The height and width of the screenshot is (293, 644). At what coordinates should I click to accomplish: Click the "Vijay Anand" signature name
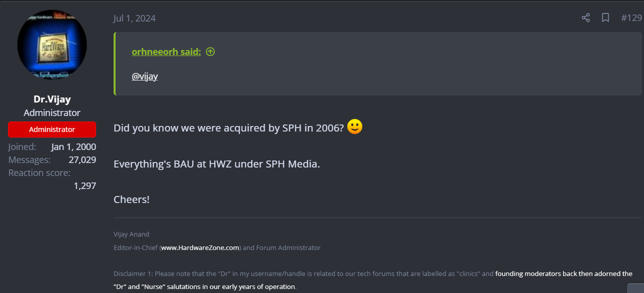point(131,234)
